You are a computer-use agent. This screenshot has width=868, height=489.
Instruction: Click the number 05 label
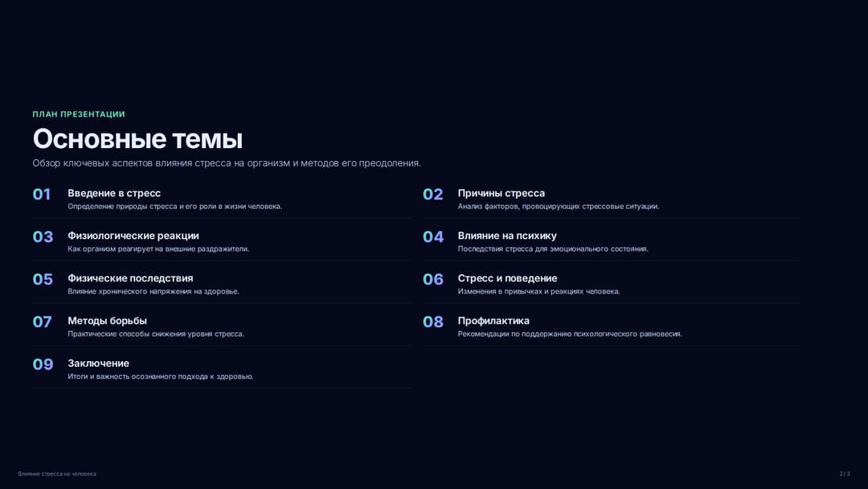[x=43, y=280]
